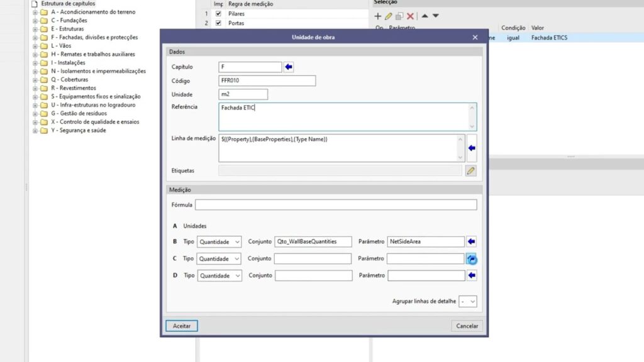Screen dimensions: 644x362
Task: Click the blue arrow for row B Parâmetro
Action: [471, 241]
